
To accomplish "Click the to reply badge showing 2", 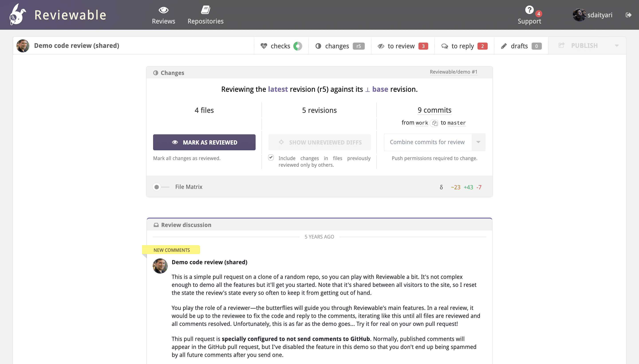I will [482, 46].
